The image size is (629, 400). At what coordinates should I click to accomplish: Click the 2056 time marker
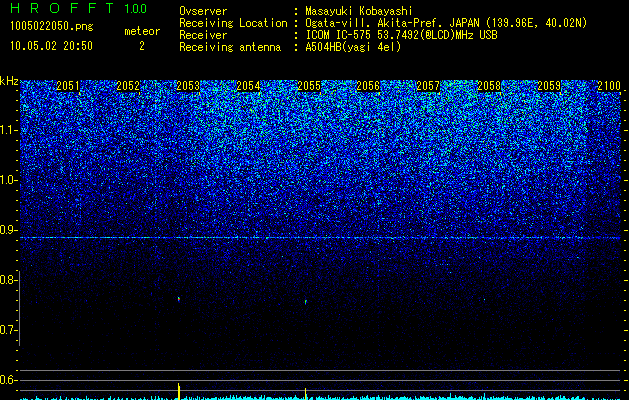click(368, 86)
